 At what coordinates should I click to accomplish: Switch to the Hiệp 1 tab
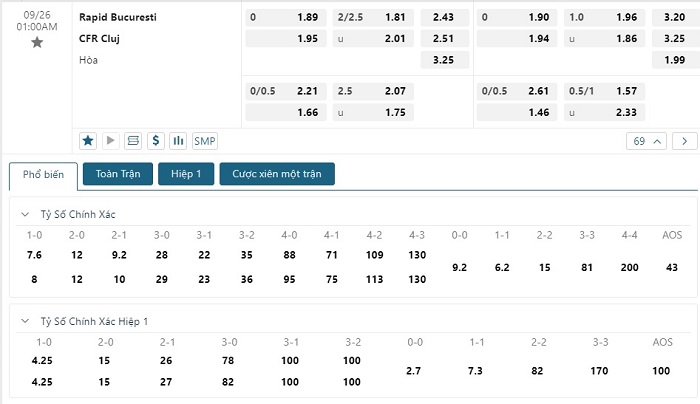pyautogui.click(x=186, y=174)
